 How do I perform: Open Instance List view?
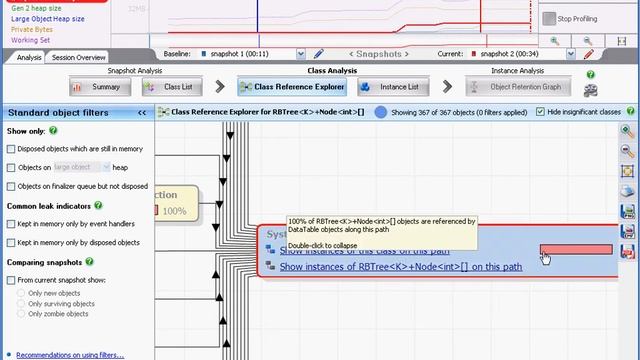393,87
